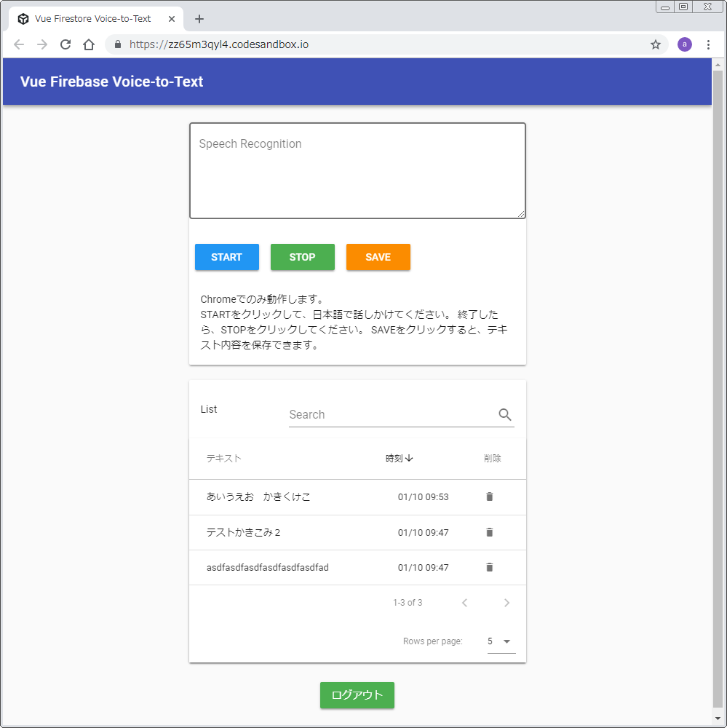This screenshot has width=727, height=728.
Task: Select the テストかきこみ2 row text
Action: pos(243,533)
